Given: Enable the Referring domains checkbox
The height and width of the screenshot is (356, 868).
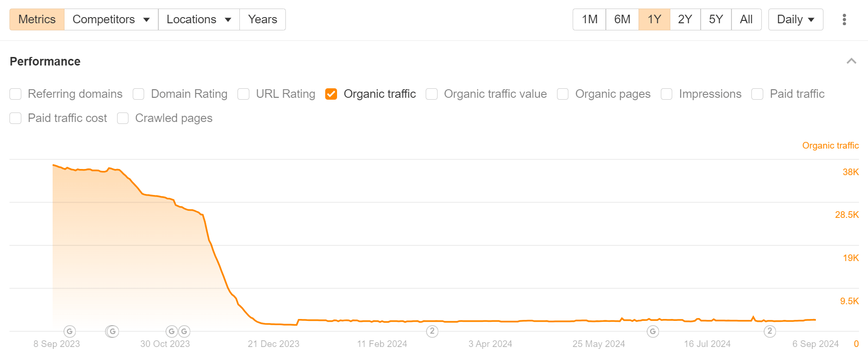Looking at the screenshot, I should tap(15, 94).
